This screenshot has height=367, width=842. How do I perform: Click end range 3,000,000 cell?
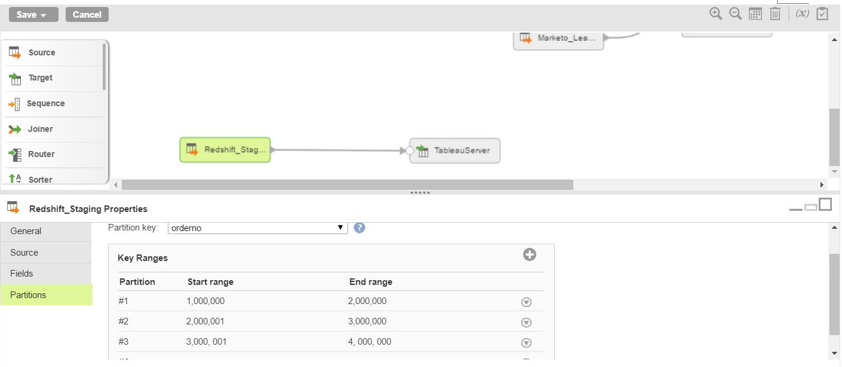367,321
